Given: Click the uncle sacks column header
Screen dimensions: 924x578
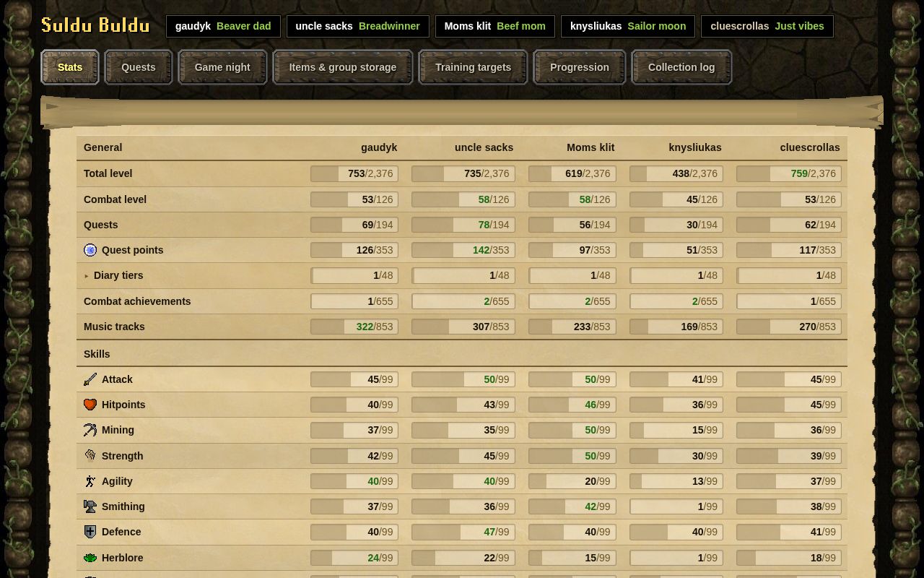Looking at the screenshot, I should click(x=484, y=147).
